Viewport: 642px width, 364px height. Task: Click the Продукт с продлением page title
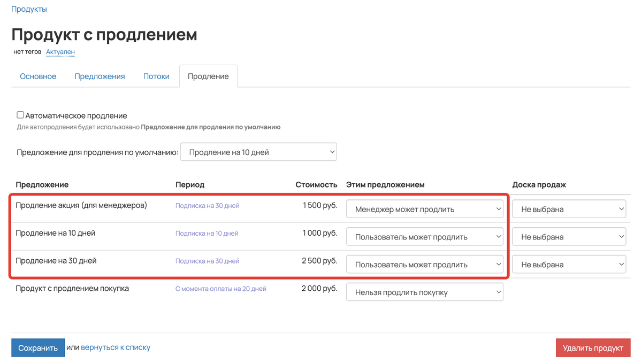(x=104, y=35)
